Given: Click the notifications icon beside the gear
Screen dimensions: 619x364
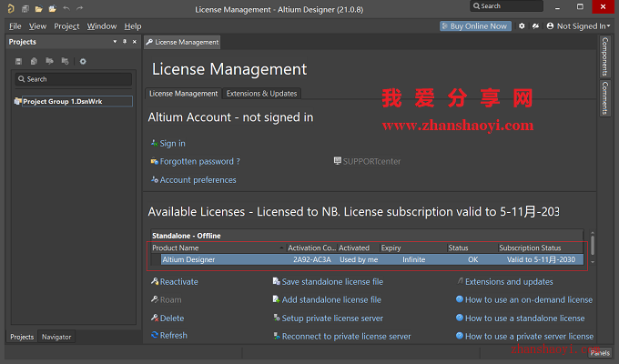Looking at the screenshot, I should tap(535, 26).
